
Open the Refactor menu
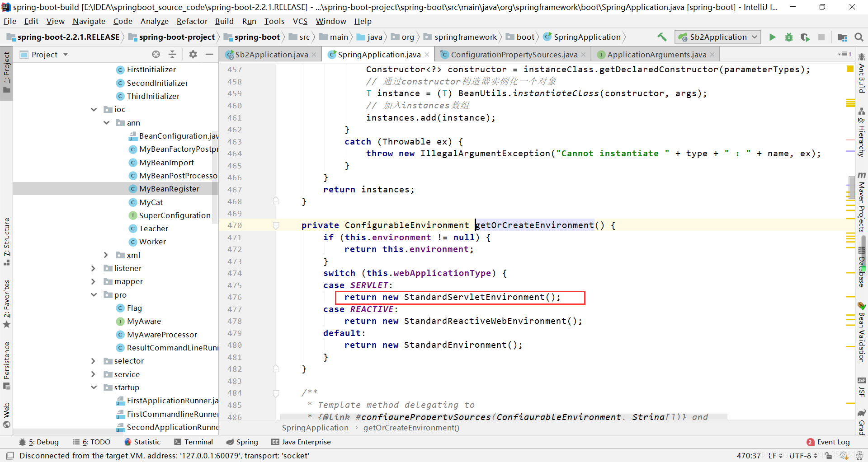[x=192, y=21]
